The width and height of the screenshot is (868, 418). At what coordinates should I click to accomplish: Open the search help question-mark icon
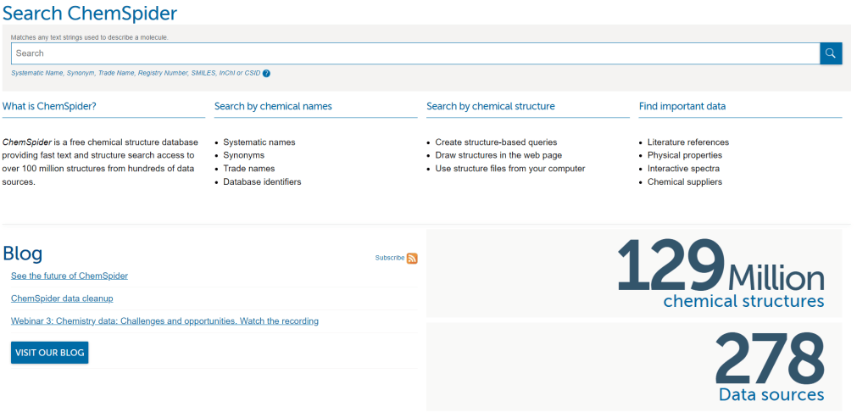(266, 73)
